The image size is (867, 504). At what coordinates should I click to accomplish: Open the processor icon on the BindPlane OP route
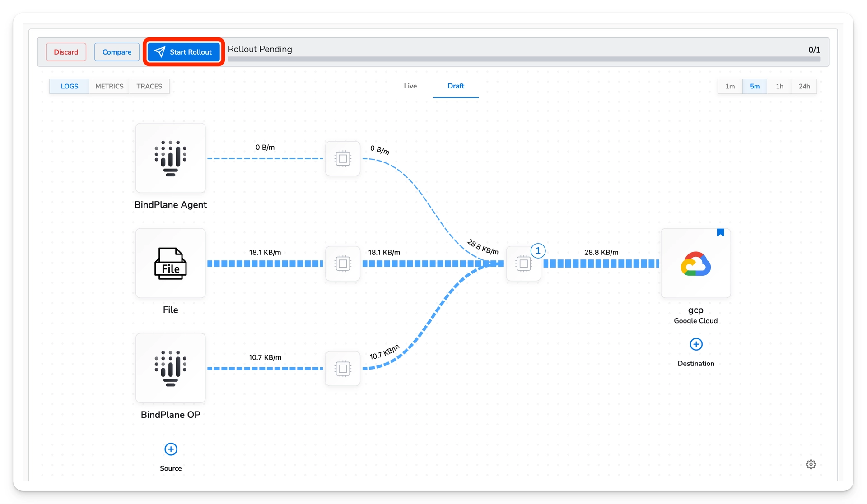coord(343,369)
